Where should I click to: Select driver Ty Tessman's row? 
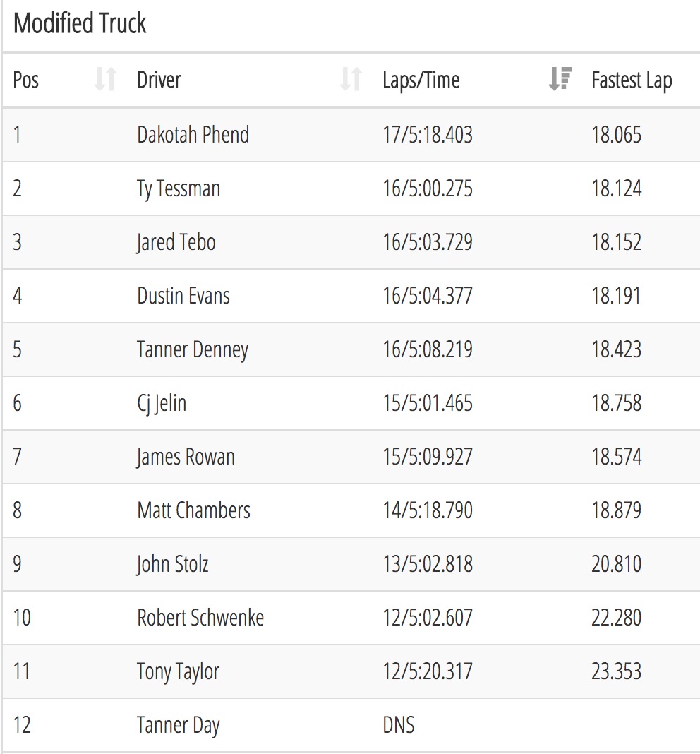coord(351,188)
